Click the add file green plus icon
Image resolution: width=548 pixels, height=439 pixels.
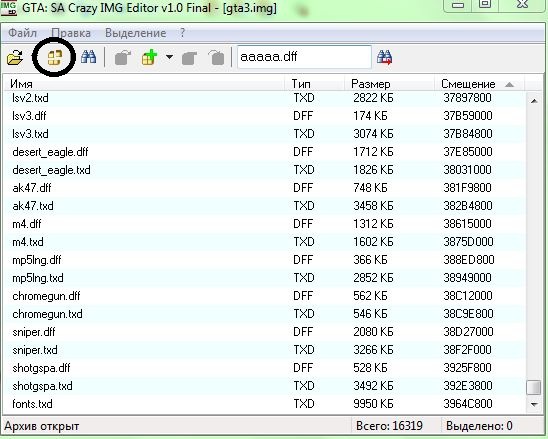(150, 58)
